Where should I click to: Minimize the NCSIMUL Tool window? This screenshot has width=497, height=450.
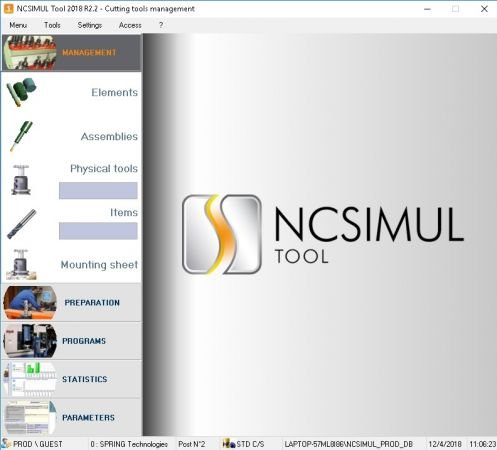coord(427,9)
